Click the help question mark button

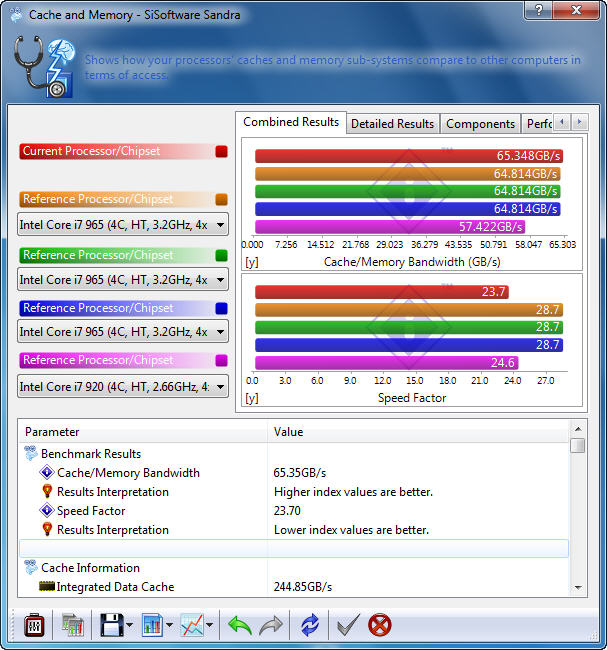[539, 10]
